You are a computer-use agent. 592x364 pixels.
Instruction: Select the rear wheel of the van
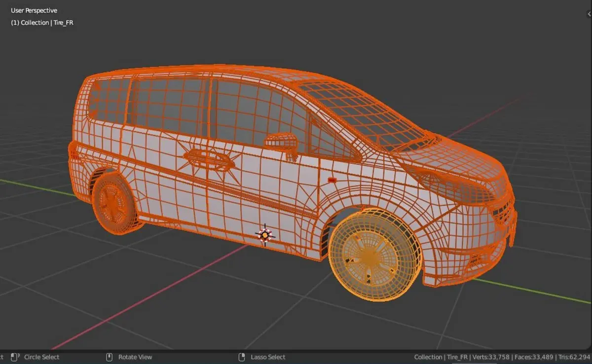point(114,202)
